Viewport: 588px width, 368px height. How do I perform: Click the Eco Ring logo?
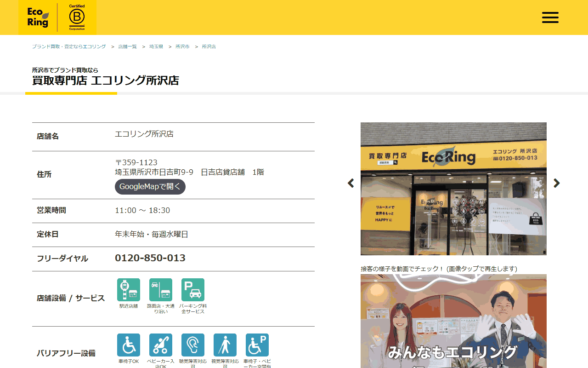coord(38,17)
